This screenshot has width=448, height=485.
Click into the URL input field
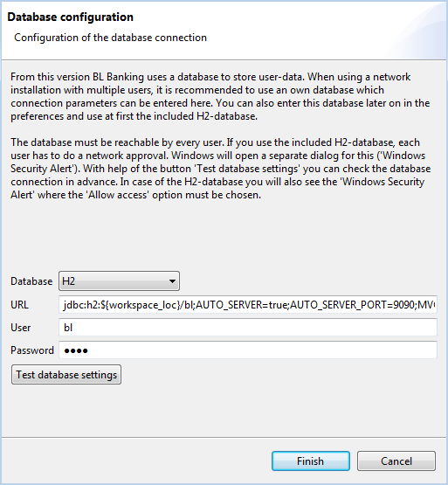248,305
